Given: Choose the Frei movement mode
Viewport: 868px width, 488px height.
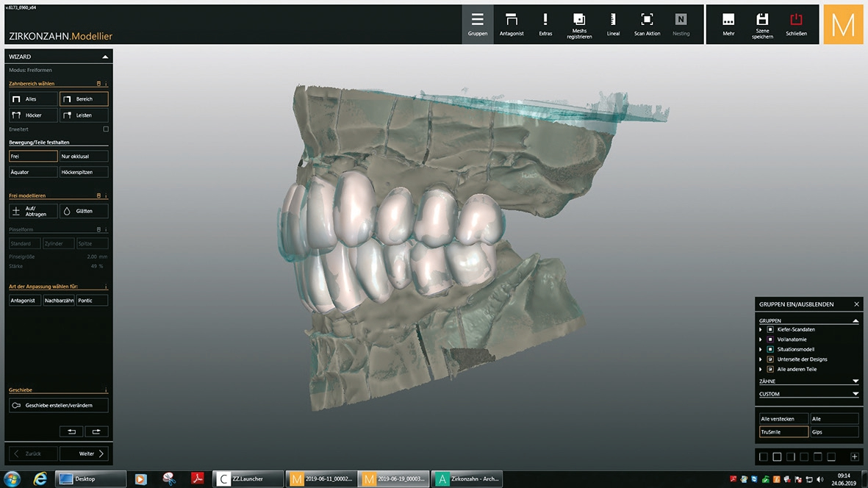Looking at the screenshot, I should click(x=33, y=156).
